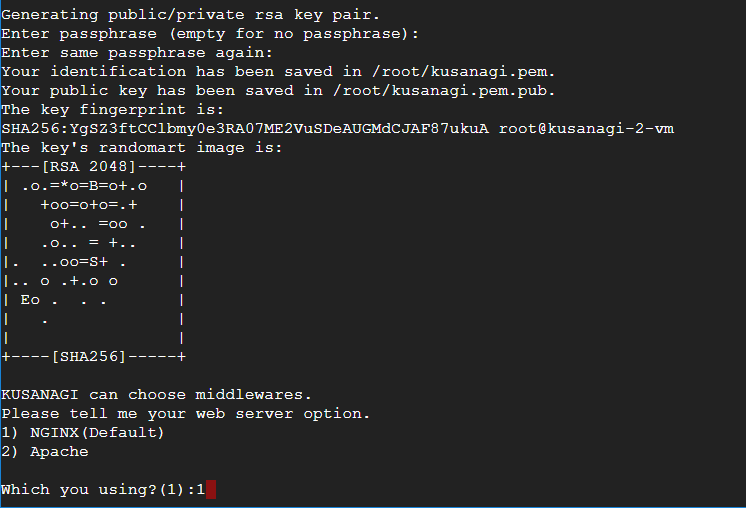Click the ".o.=*o=B=o+.o" randomart row
This screenshot has height=508, width=746.
coord(84,186)
